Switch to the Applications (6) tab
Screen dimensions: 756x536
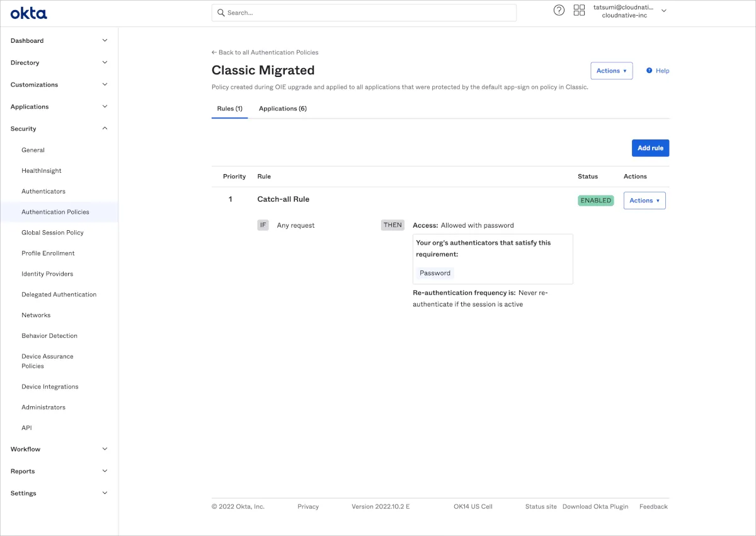pyautogui.click(x=283, y=108)
